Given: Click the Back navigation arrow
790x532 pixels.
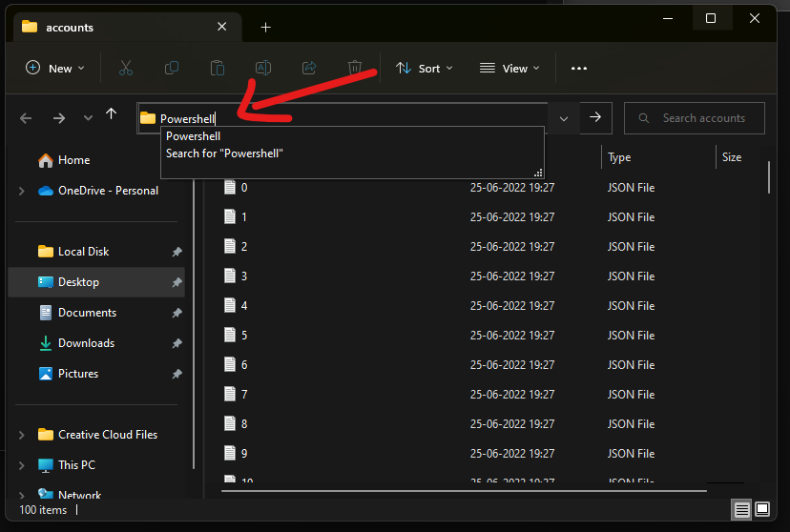Looking at the screenshot, I should (26, 118).
